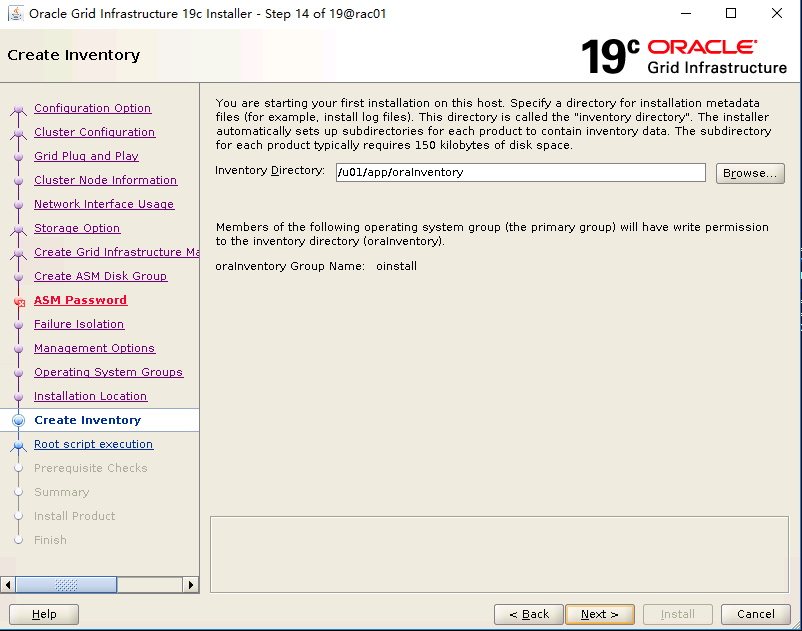
Task: Click the step marker beside Configuration Option
Action: click(x=18, y=109)
